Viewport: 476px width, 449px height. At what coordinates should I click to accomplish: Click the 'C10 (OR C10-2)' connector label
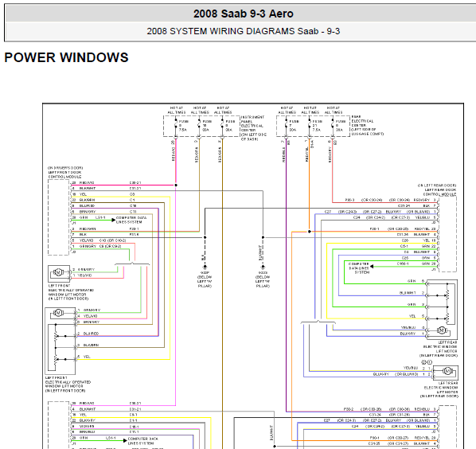click(x=112, y=240)
